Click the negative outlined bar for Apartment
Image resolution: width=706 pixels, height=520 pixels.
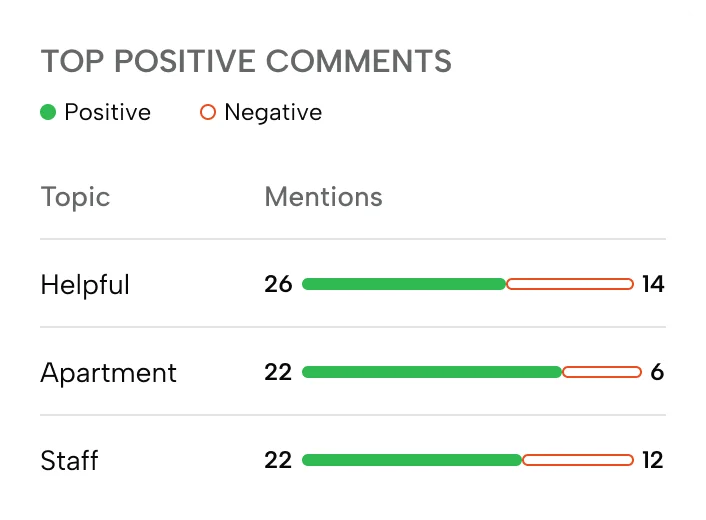[x=602, y=372]
